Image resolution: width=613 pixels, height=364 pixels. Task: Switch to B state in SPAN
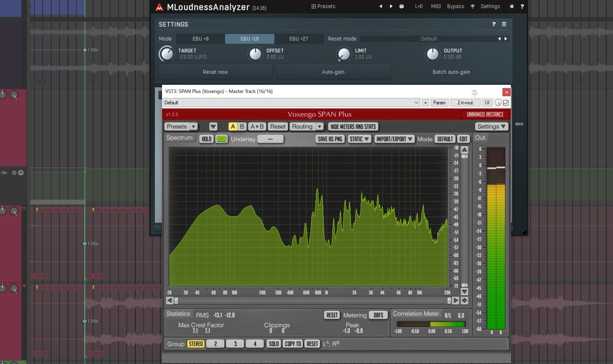[242, 127]
